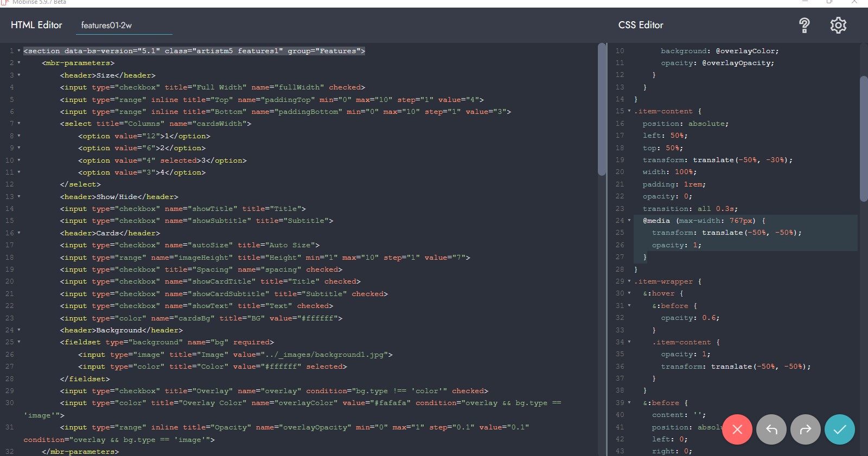The width and height of the screenshot is (868, 456).
Task: Click the undo arrow button
Action: (771, 429)
